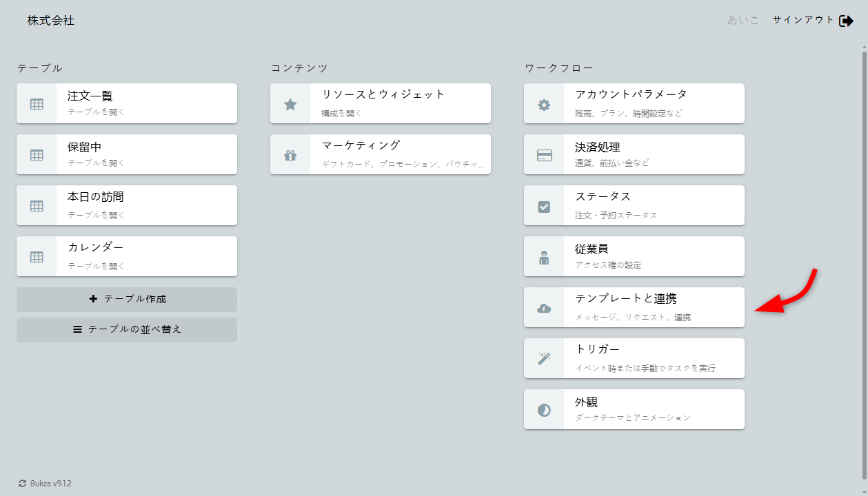Click the gift icon beside マーケティング
Screen dimensions: 868x496
point(290,155)
